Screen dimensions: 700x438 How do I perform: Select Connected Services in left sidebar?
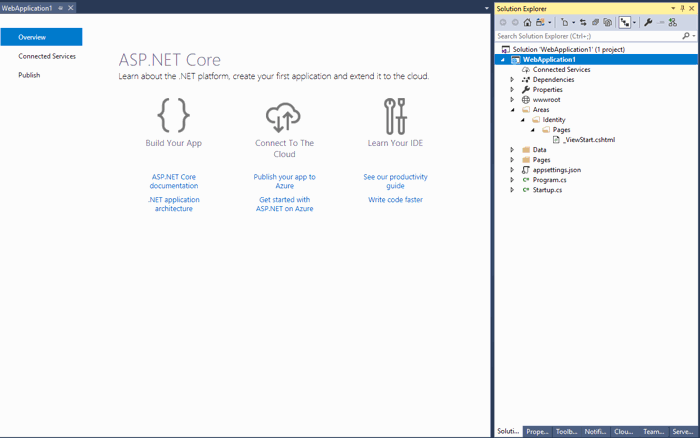click(x=47, y=56)
